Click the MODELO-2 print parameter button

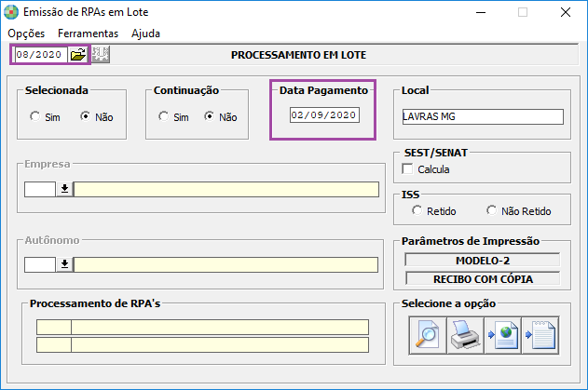[x=483, y=261]
